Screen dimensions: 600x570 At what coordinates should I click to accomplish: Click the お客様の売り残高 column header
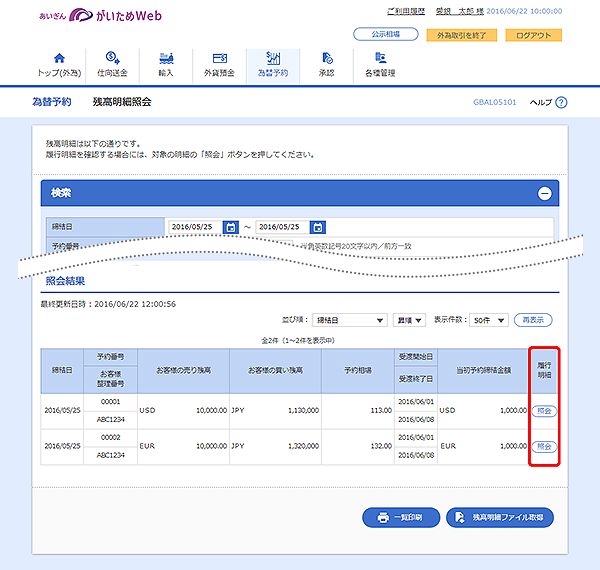point(183,370)
